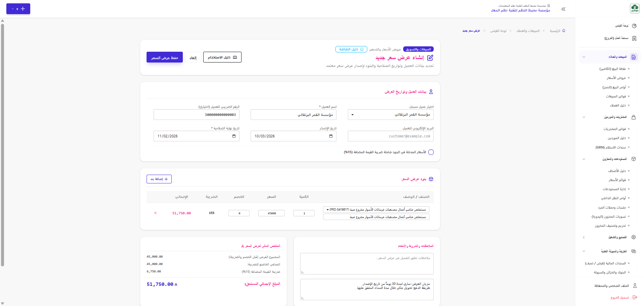Click the إضافة بند add item button
This screenshot has width=644, height=306.
(159, 179)
